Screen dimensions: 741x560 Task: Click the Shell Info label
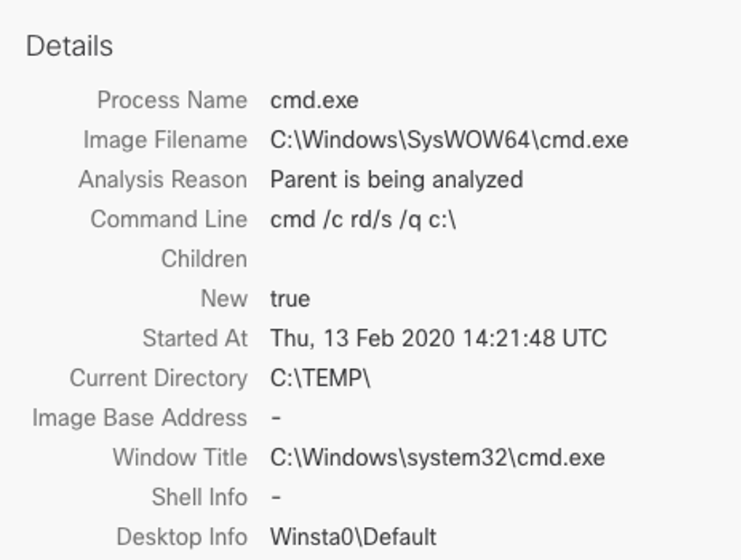(199, 497)
